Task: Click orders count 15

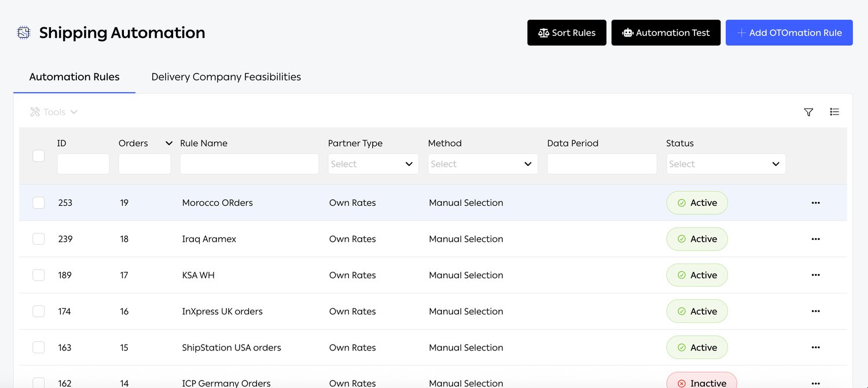Action: click(124, 348)
